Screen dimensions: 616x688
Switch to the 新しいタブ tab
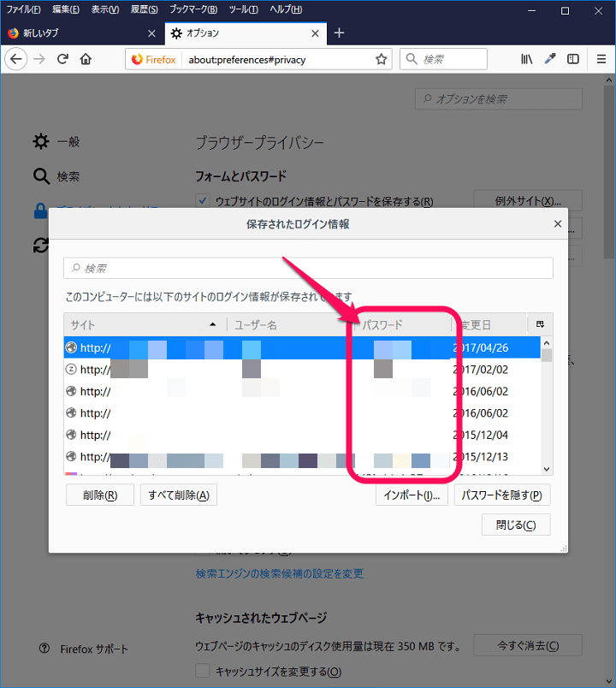coord(82,33)
